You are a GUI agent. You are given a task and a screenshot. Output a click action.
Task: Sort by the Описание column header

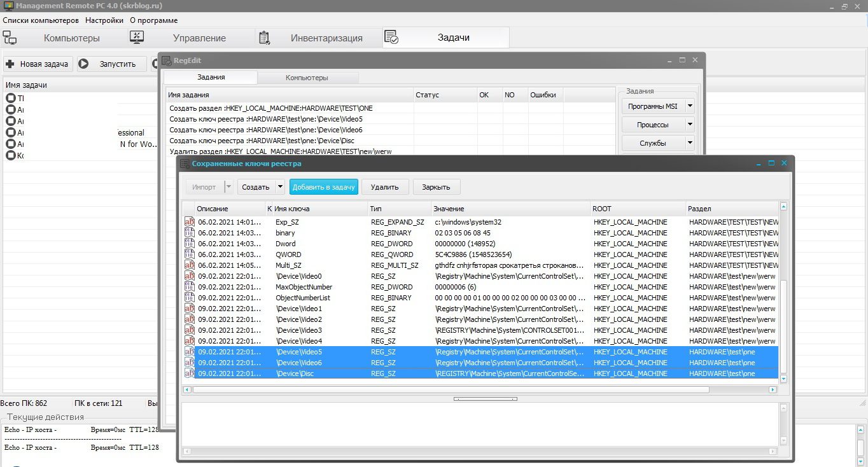click(x=230, y=209)
